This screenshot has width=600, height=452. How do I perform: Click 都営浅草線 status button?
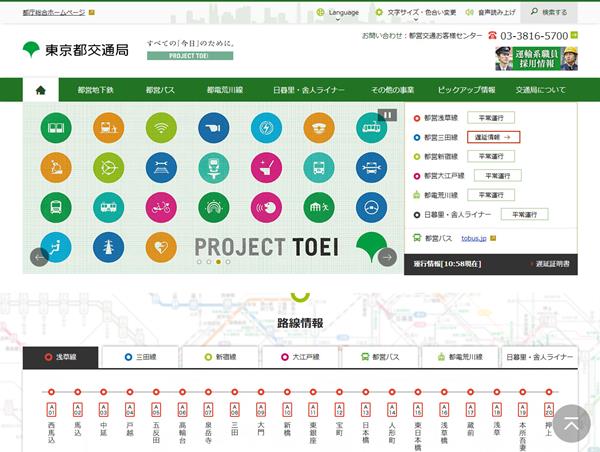(491, 118)
